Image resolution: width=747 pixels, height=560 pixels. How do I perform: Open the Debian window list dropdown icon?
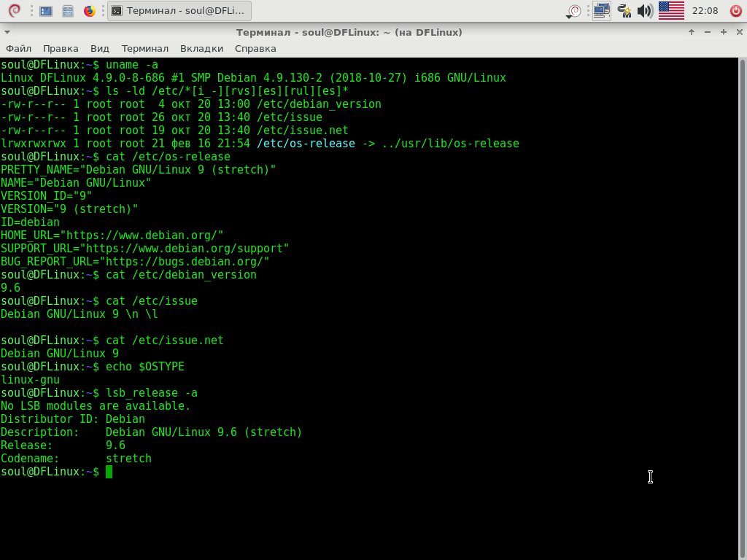pyautogui.click(x=573, y=11)
